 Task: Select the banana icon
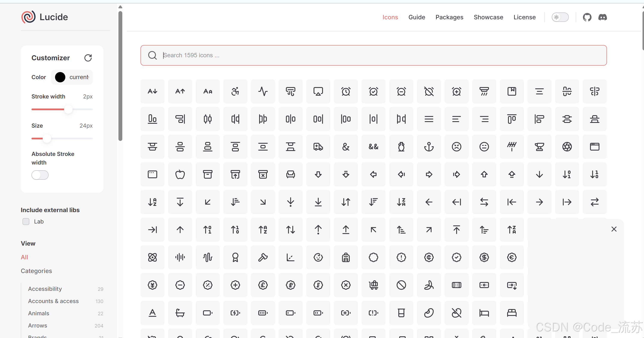[x=429, y=285]
